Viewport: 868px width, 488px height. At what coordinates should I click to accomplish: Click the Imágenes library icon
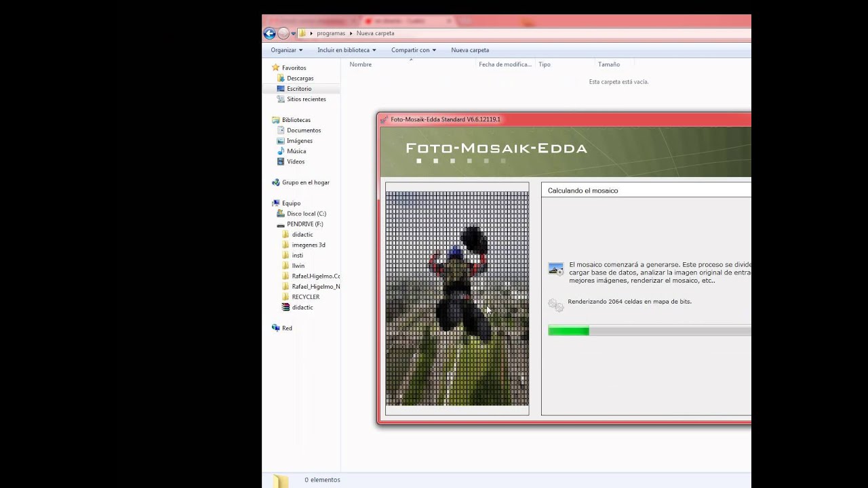pos(281,141)
